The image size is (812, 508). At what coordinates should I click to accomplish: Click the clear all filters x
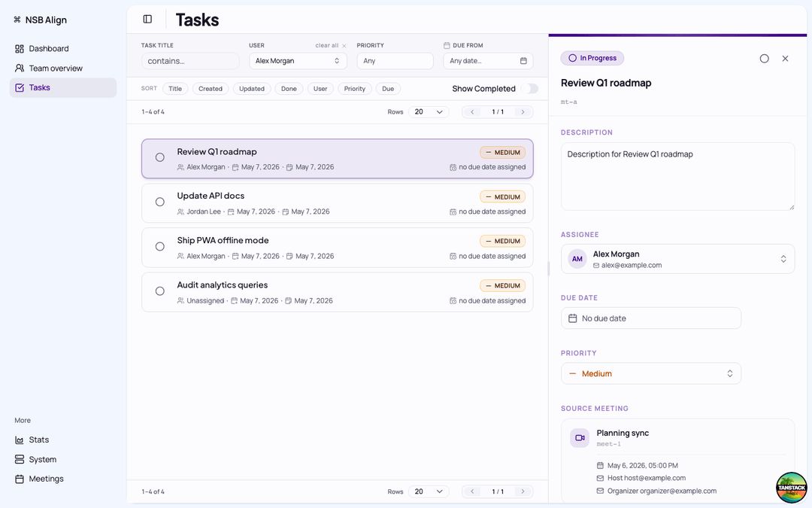click(344, 46)
